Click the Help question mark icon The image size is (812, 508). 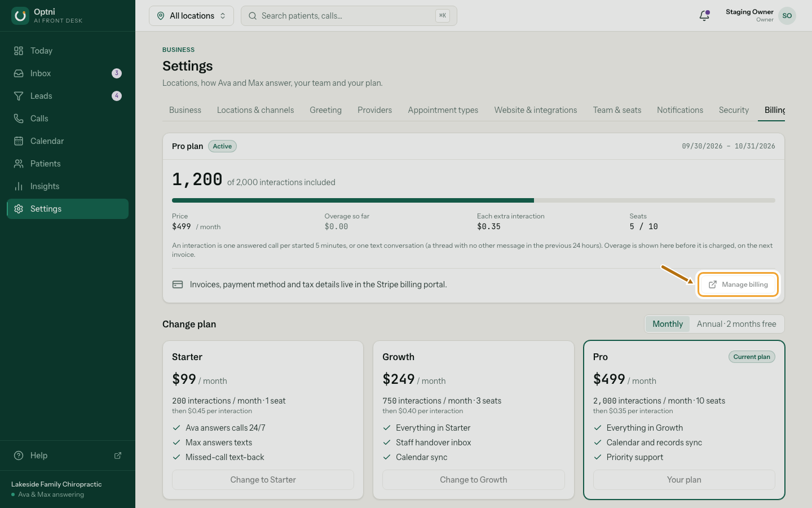(x=19, y=456)
